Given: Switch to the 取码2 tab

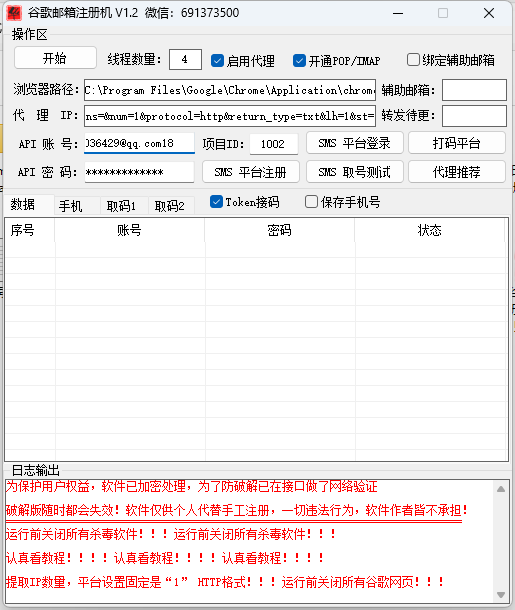Looking at the screenshot, I should pyautogui.click(x=170, y=206).
